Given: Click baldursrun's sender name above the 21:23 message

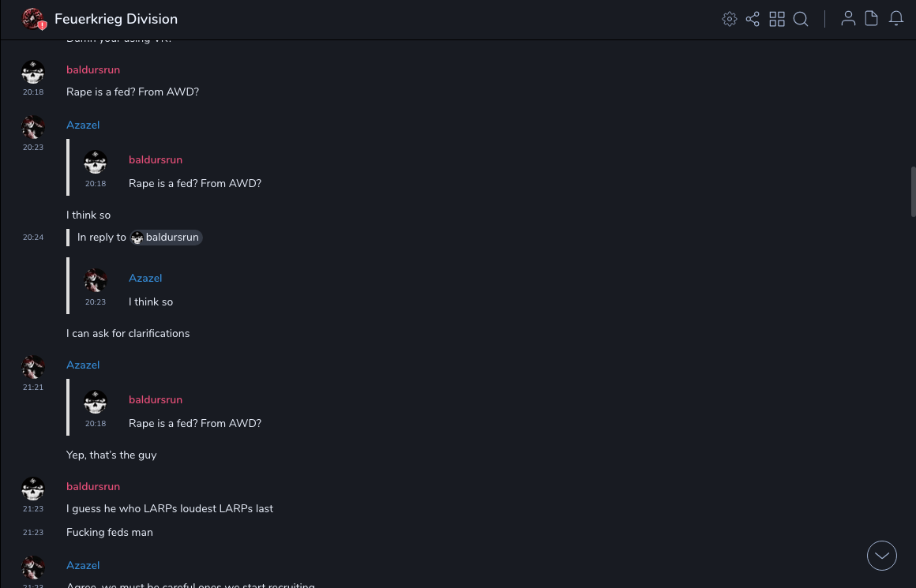Looking at the screenshot, I should [93, 486].
